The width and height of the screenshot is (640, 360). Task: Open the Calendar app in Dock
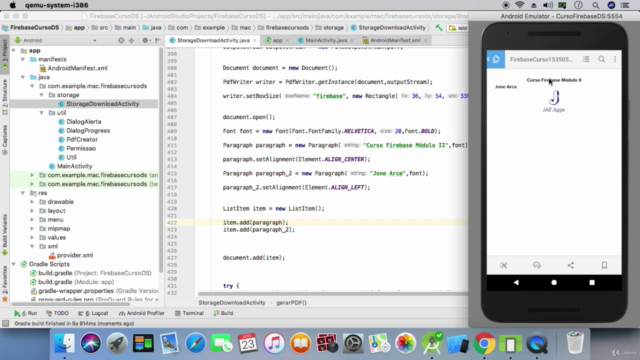(x=248, y=343)
